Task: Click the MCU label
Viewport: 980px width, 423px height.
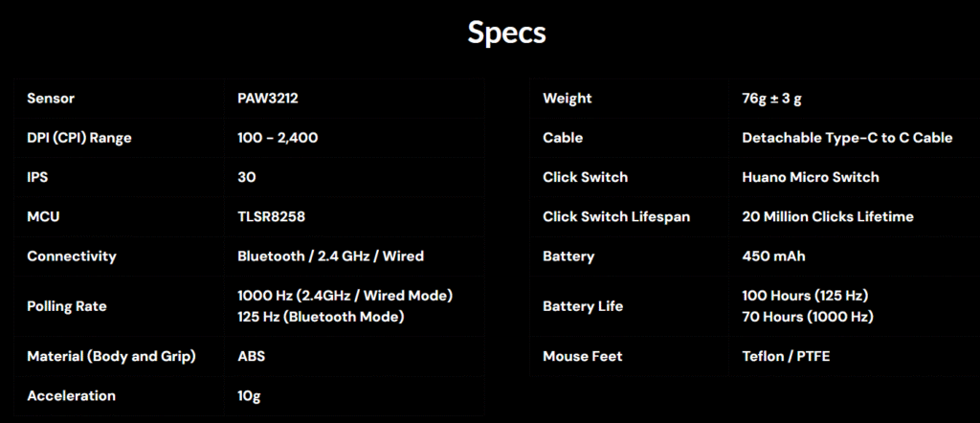Action: (43, 216)
